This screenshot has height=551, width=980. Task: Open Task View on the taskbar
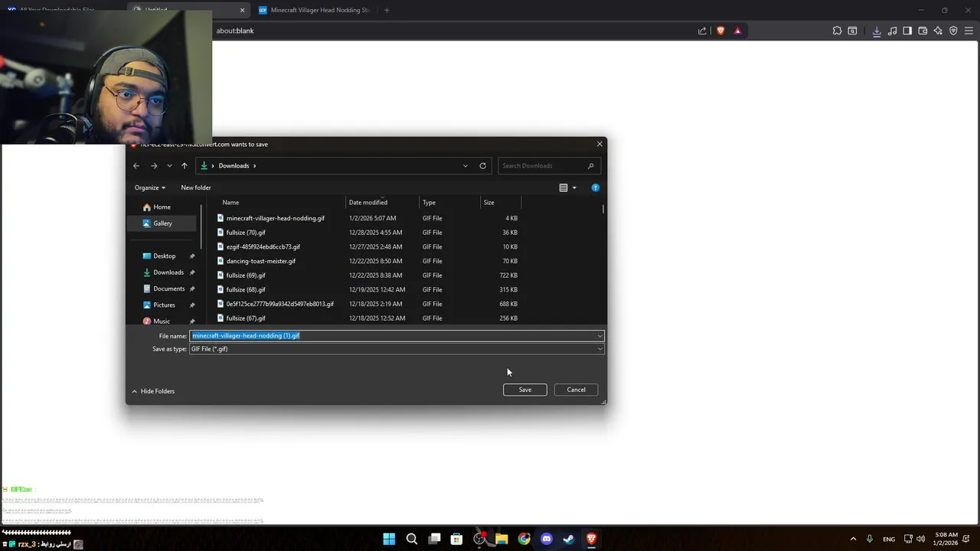click(x=434, y=539)
